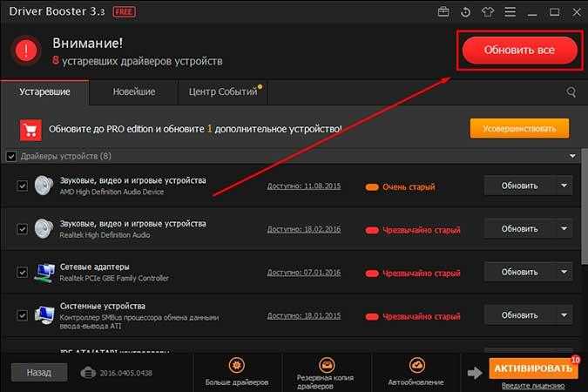Image resolution: width=588 pixels, height=392 pixels.
Task: Click the orange Усовершенствовать button
Action: click(x=519, y=129)
